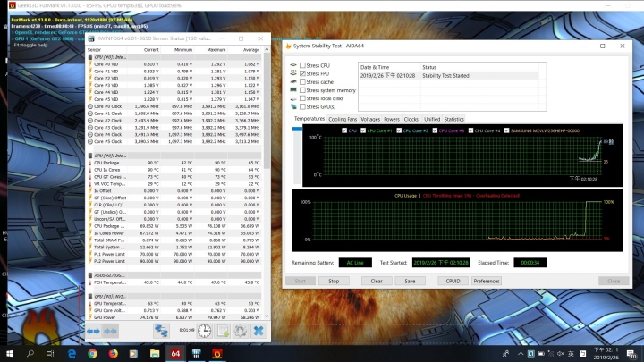This screenshot has height=362, width=644.
Task: Toggle the SAMSUNG drive graph checkbox
Action: coord(506,130)
